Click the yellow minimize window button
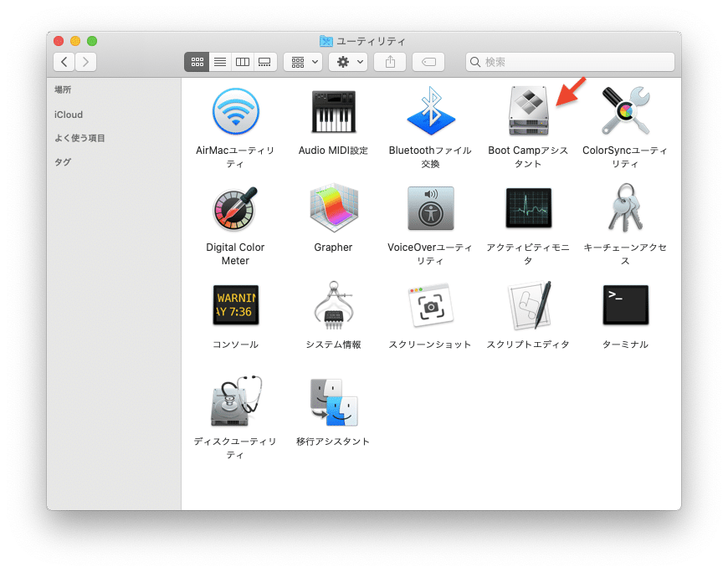The image size is (728, 572). click(x=75, y=41)
